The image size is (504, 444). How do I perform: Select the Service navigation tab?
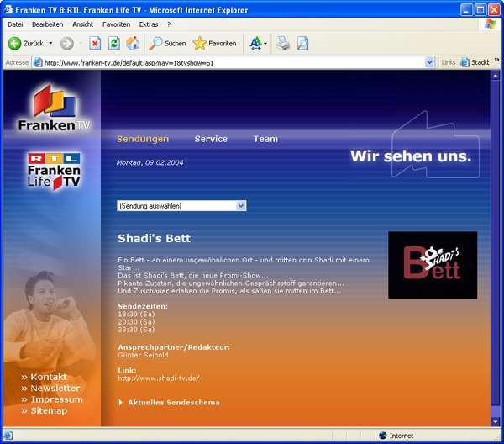(x=211, y=139)
